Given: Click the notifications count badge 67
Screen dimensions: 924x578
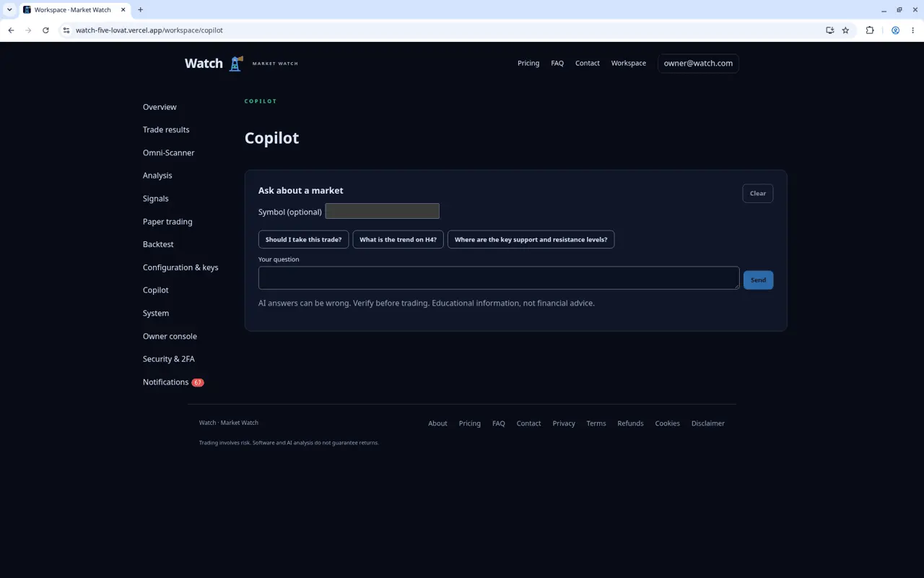Looking at the screenshot, I should click(198, 382).
